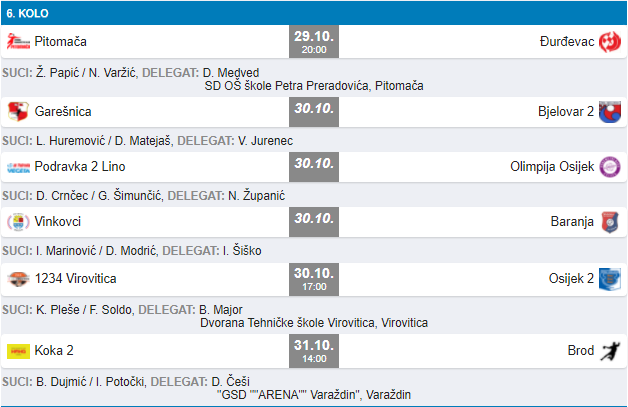Select the 31.10. 14:00 match date box

pos(313,350)
